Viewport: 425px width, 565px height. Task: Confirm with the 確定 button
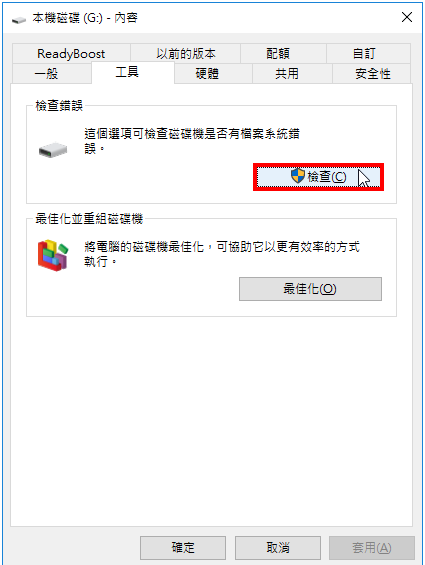[x=183, y=548]
